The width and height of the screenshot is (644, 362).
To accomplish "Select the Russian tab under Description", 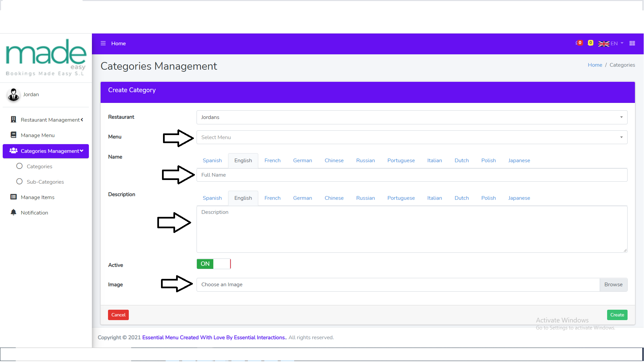I will [366, 198].
